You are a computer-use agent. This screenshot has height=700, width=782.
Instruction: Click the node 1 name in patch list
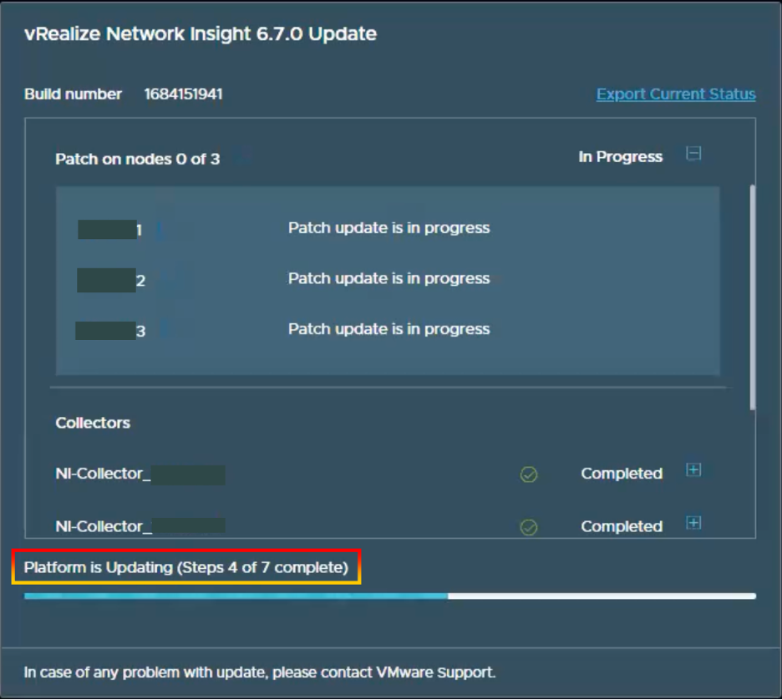coord(110,230)
